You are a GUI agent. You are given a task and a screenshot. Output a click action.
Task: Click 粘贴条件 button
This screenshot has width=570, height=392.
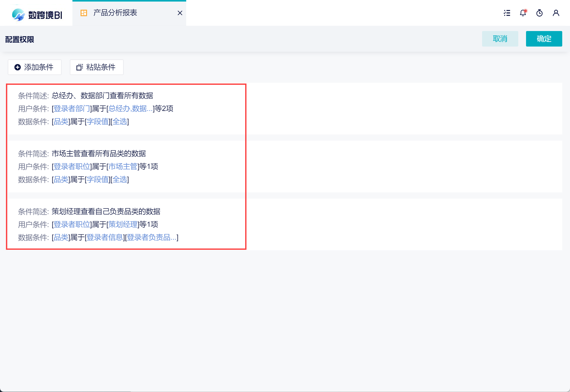pyautogui.click(x=96, y=67)
